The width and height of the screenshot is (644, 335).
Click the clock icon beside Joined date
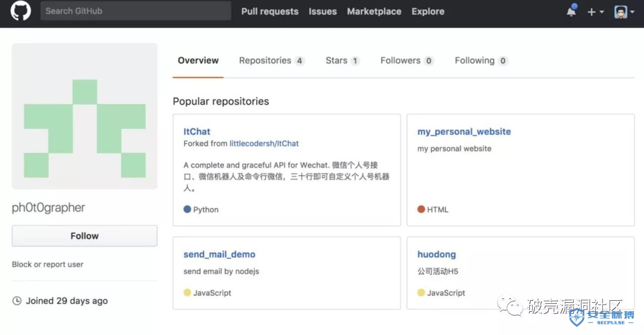click(17, 301)
